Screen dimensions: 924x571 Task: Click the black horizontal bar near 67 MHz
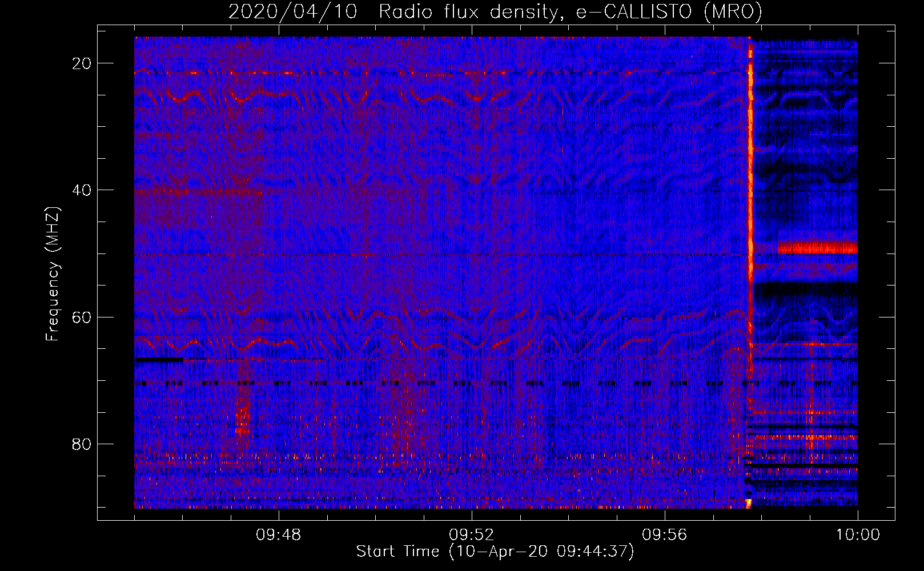click(159, 360)
